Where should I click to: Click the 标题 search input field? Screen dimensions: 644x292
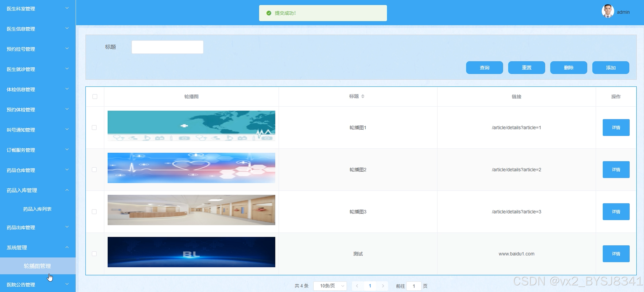(x=167, y=47)
